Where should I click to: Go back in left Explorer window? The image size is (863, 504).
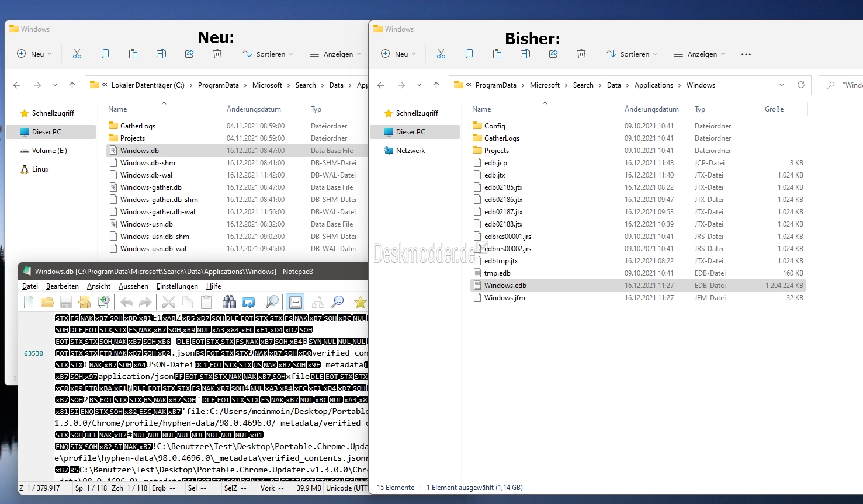17,85
